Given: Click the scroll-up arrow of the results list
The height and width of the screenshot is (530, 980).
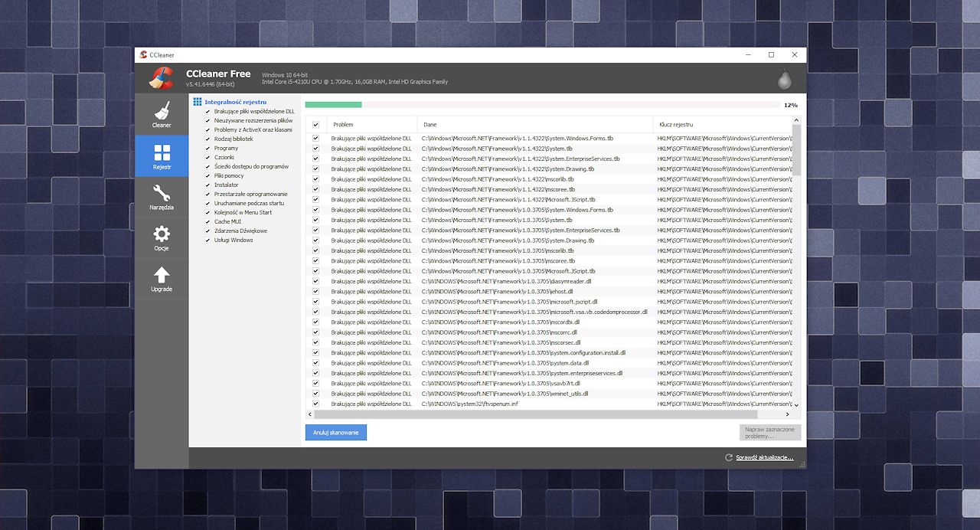Looking at the screenshot, I should coord(796,120).
